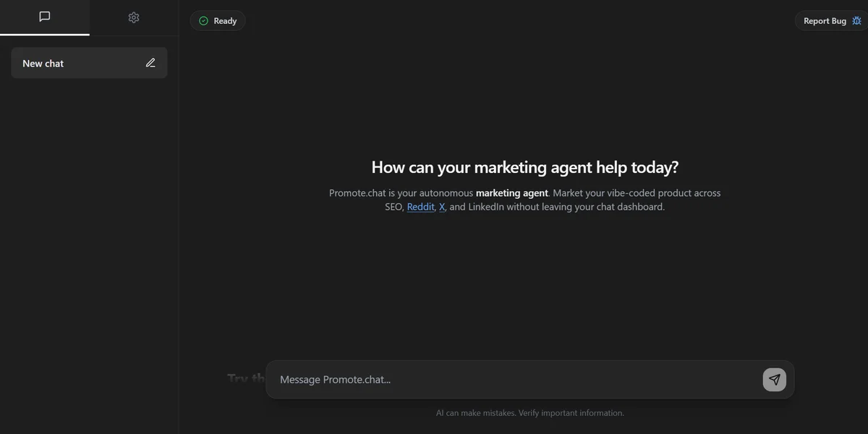Image resolution: width=868 pixels, height=434 pixels.
Task: Follow the Reddit link
Action: pyautogui.click(x=421, y=207)
